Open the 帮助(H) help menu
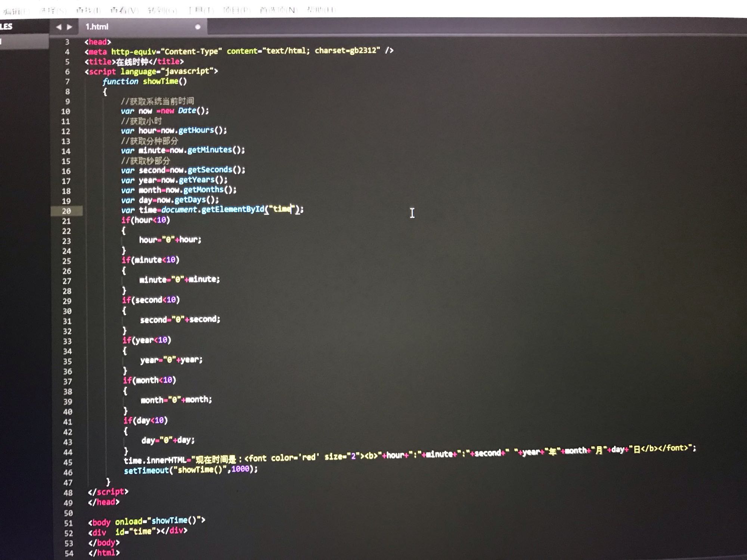747x560 pixels. [321, 10]
